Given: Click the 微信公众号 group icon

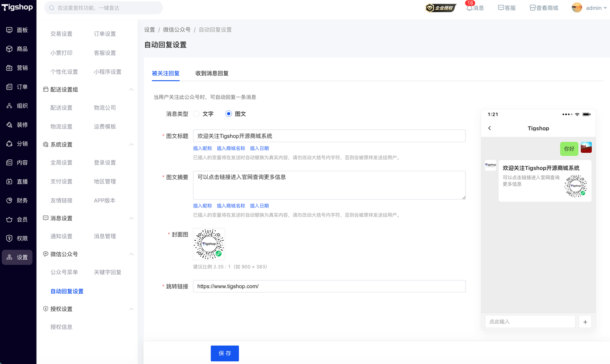Looking at the screenshot, I should coord(46,254).
